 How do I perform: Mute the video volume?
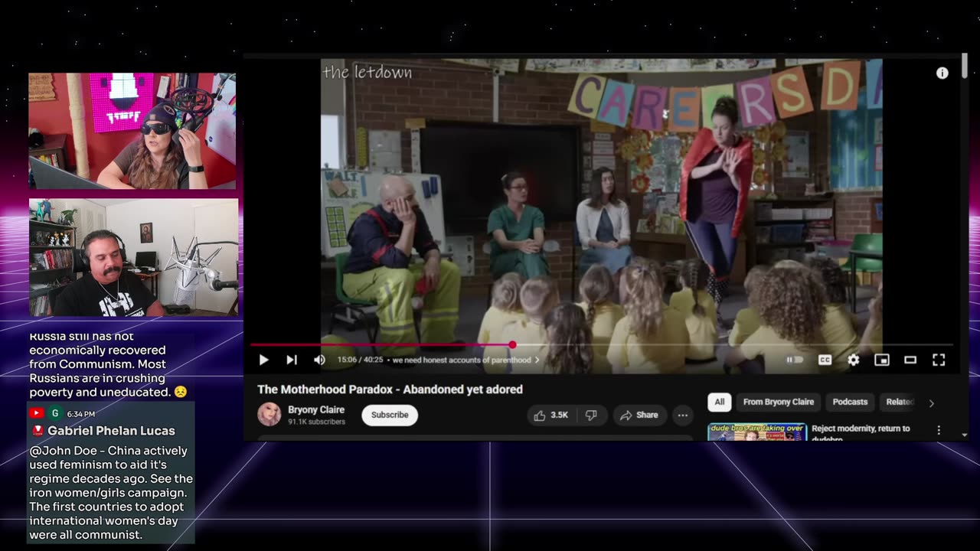click(319, 360)
